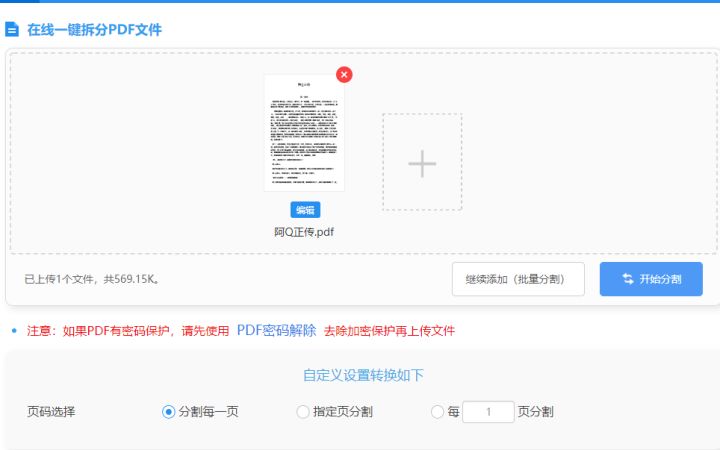The width and height of the screenshot is (720, 450).
Task: Click the 已上传1个文件 status text
Action: point(92,279)
